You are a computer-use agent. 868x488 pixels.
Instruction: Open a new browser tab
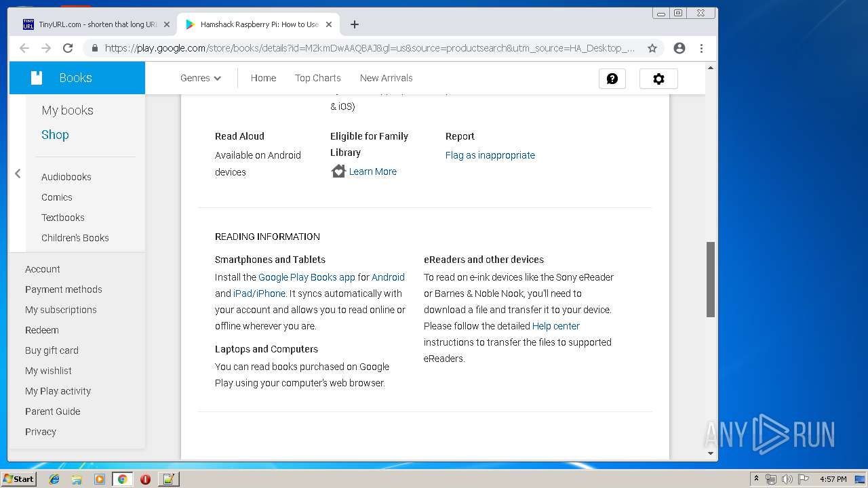click(354, 24)
